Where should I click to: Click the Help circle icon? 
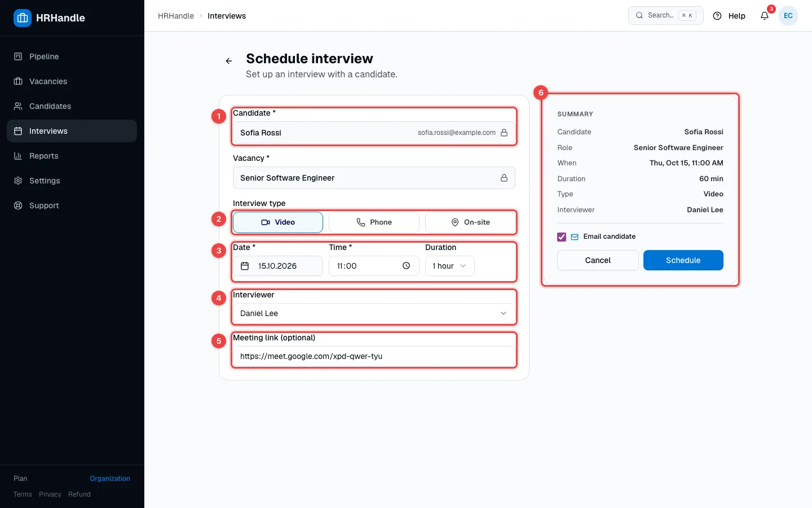tap(717, 16)
